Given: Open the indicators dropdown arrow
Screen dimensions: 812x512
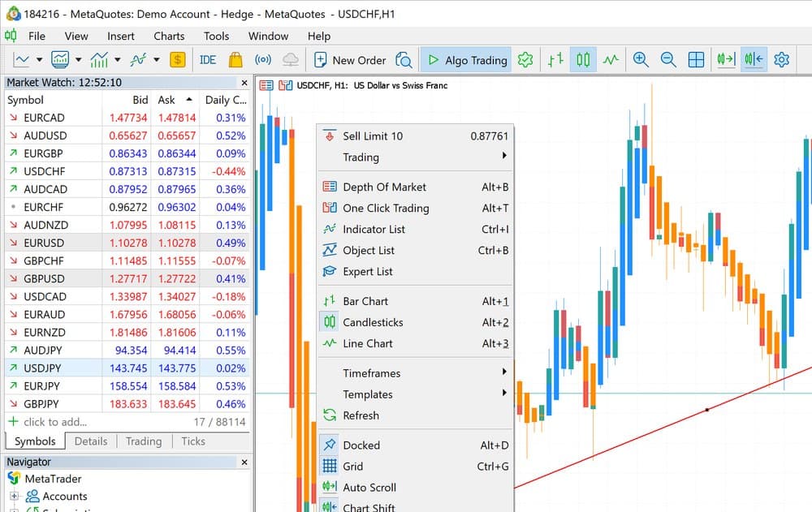Looking at the screenshot, I should click(x=118, y=60).
